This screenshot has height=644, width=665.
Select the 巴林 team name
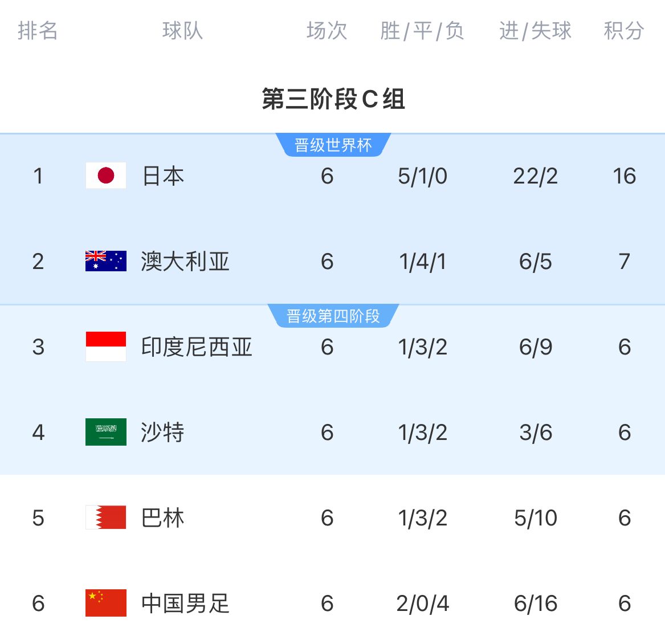point(162,517)
